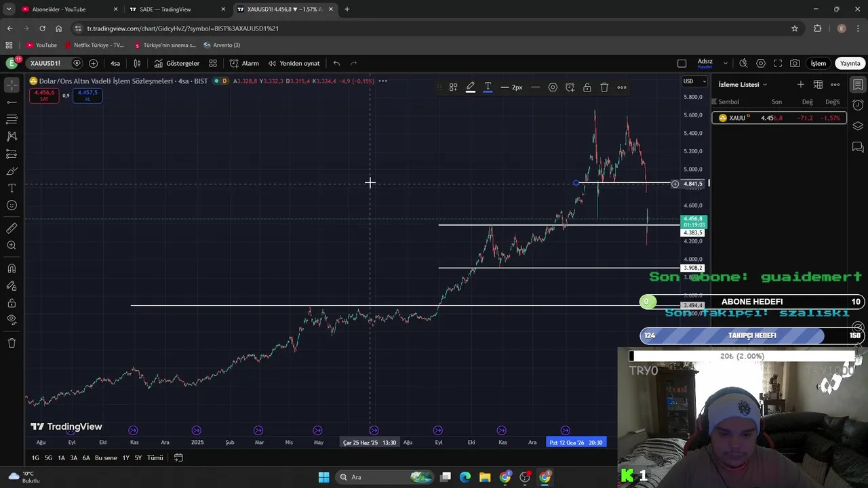Set the 6A time range
This screenshot has height=488, width=868.
point(86,458)
